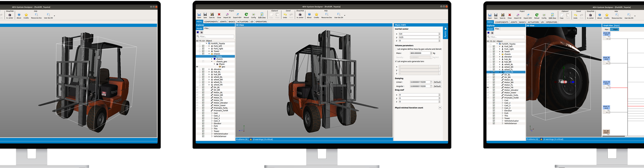The image size is (644, 168).
Task: Click Save As icon in the Physic panel window
Action: click(212, 15)
